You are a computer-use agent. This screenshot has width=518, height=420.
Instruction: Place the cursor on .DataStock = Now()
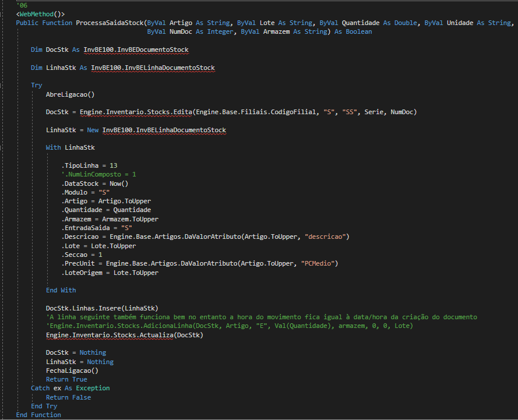click(94, 183)
